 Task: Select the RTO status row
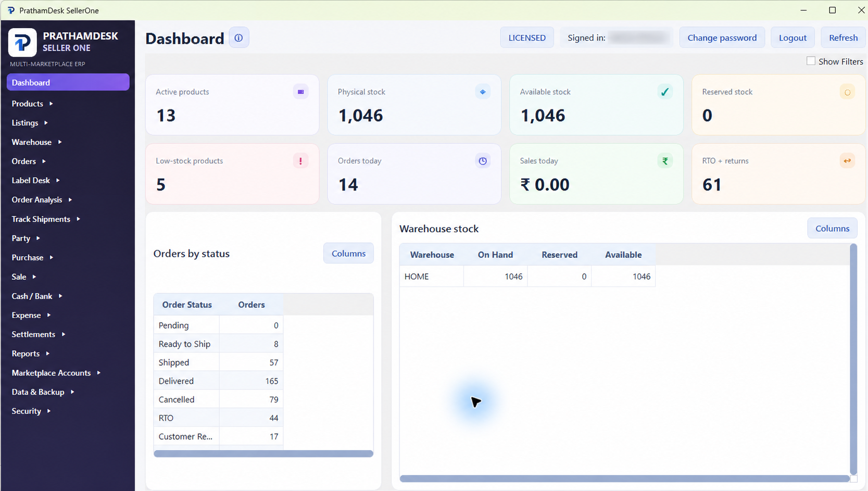[219, 418]
